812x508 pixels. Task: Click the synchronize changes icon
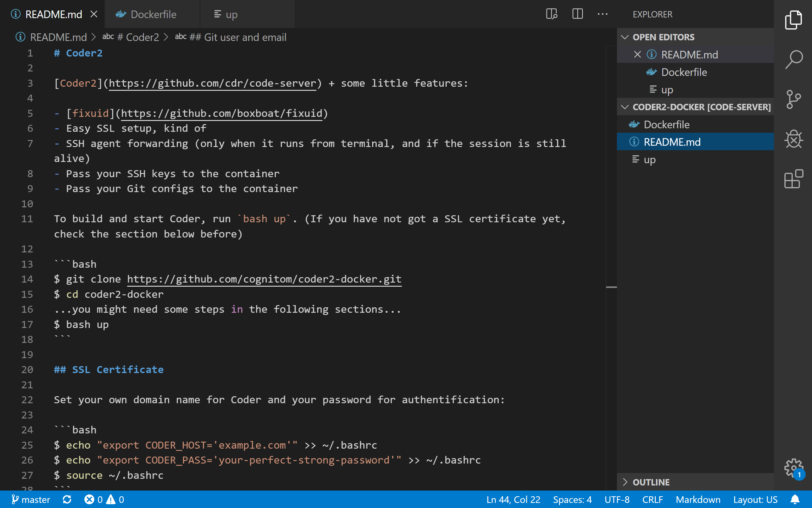pos(67,500)
